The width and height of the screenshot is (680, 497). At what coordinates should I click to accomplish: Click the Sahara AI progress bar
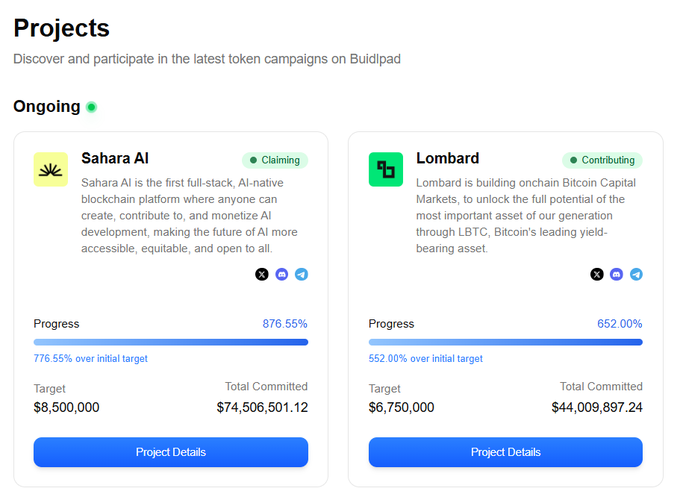coord(171,342)
